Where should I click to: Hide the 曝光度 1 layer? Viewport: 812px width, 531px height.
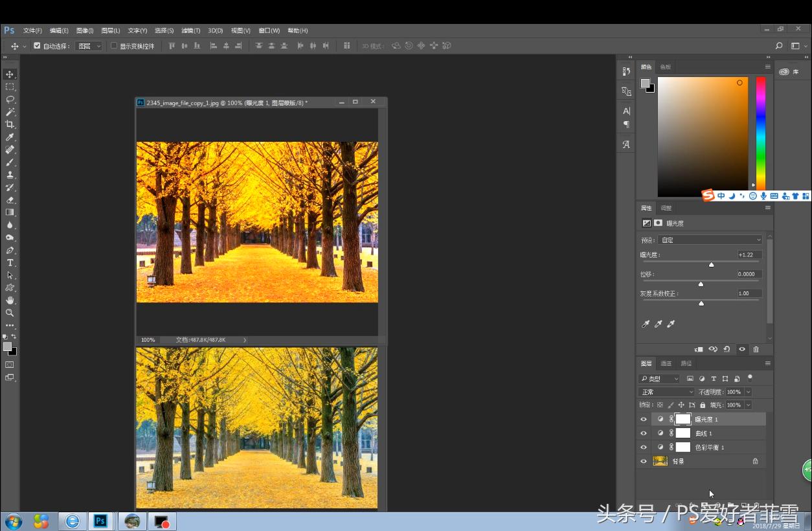pyautogui.click(x=644, y=419)
